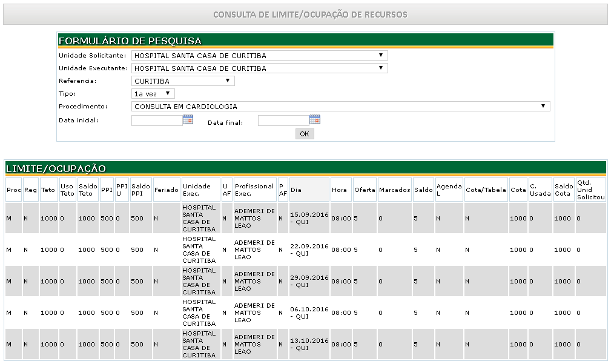
Task: Select the Oferta column header
Action: [x=364, y=189]
